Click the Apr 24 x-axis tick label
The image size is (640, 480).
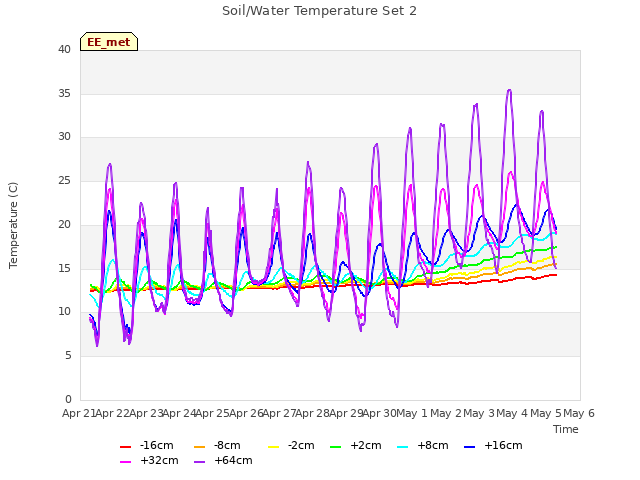point(179,413)
